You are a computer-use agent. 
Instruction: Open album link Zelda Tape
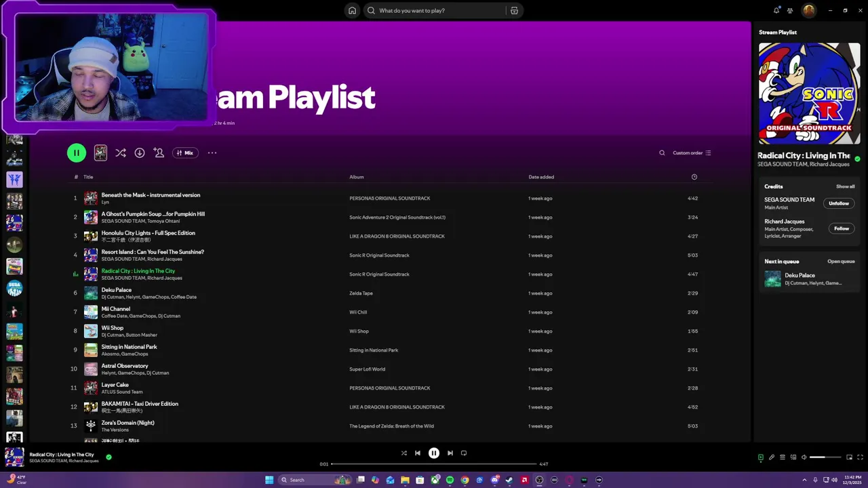pyautogui.click(x=361, y=293)
